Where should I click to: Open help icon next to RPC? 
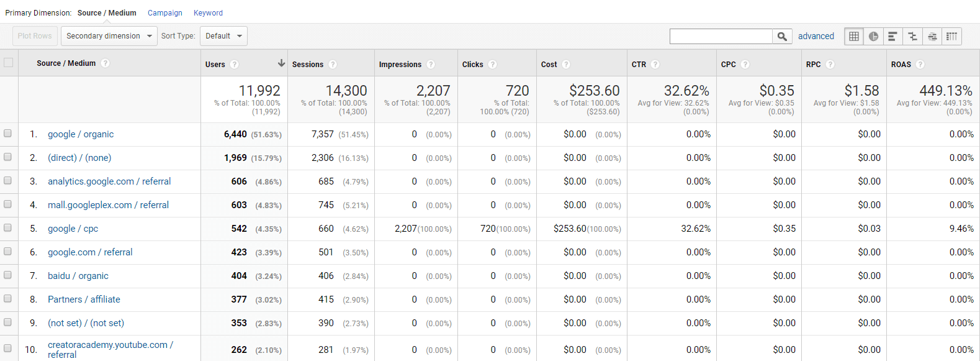[x=830, y=64]
